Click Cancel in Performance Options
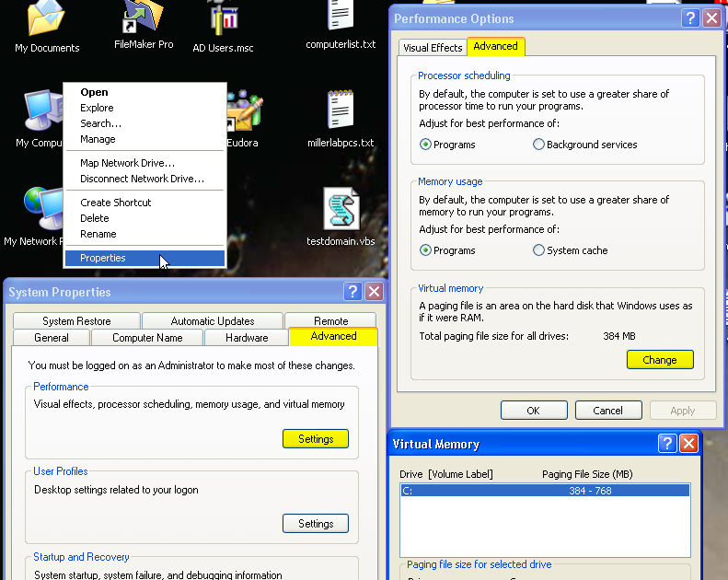The height and width of the screenshot is (580, 728). [608, 411]
